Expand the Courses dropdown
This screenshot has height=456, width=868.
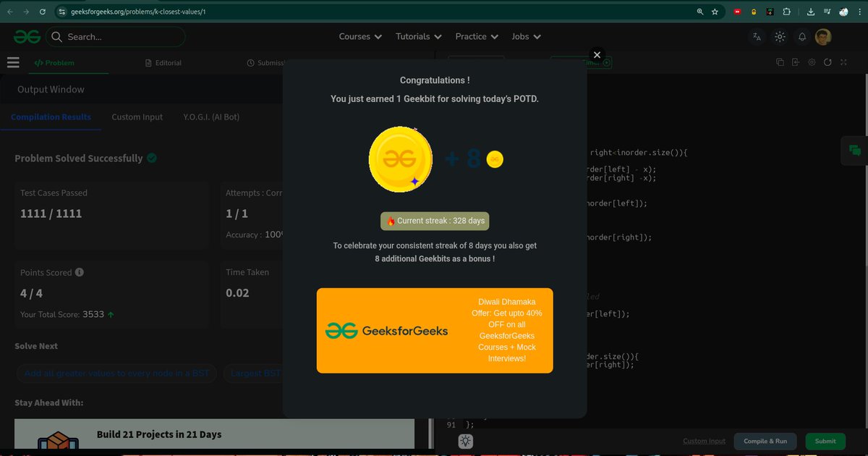(360, 36)
